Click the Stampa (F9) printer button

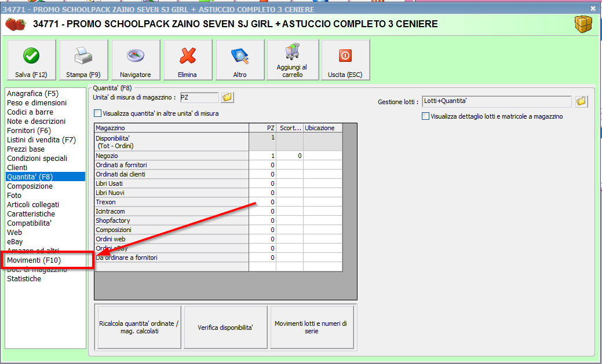83,60
